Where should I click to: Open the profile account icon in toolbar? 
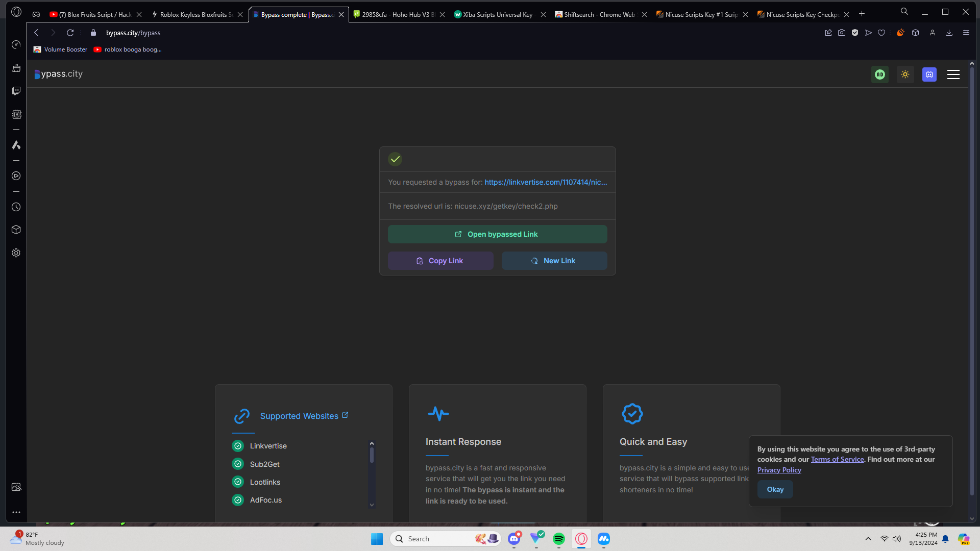click(x=933, y=33)
